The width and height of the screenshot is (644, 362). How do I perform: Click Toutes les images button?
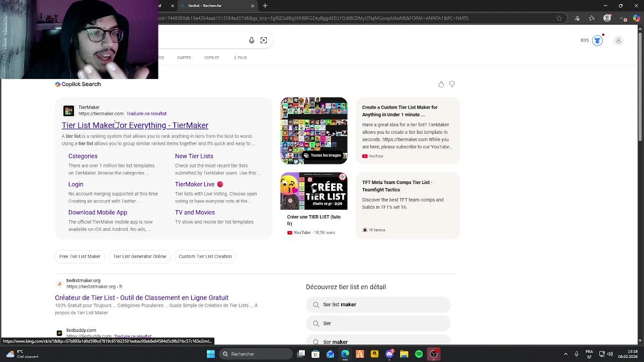click(322, 155)
